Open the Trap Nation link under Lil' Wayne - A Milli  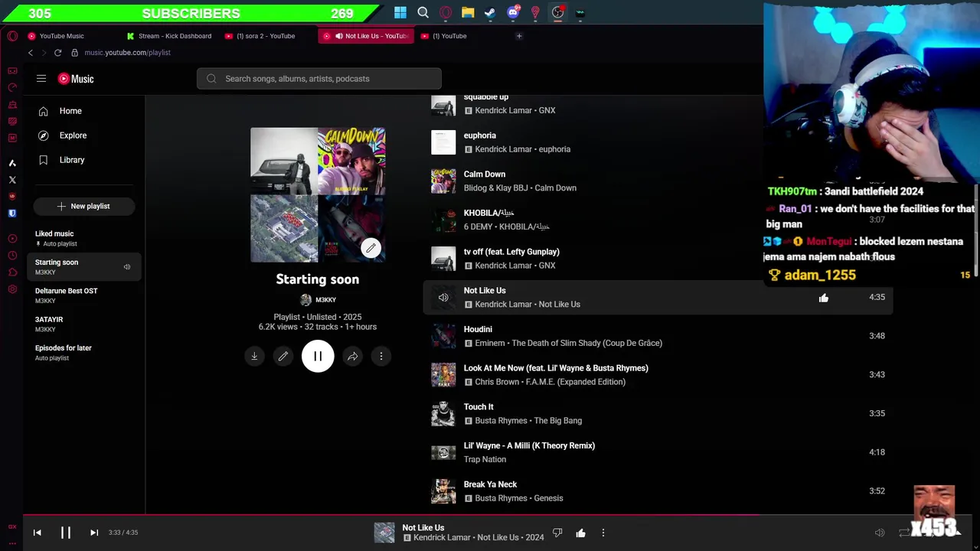pos(485,459)
